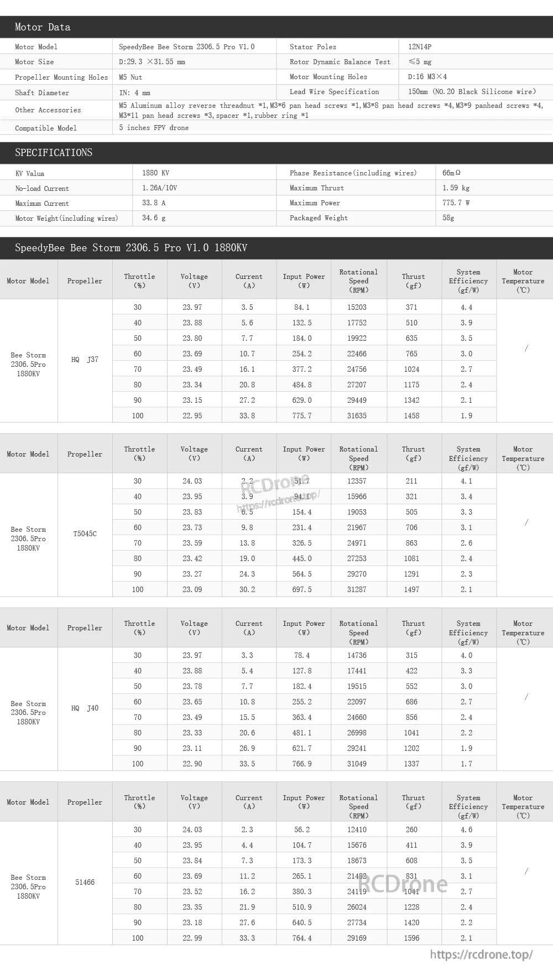The width and height of the screenshot is (553, 980).
Task: Click the SPECIFICATIONS section header
Action: pos(276,153)
